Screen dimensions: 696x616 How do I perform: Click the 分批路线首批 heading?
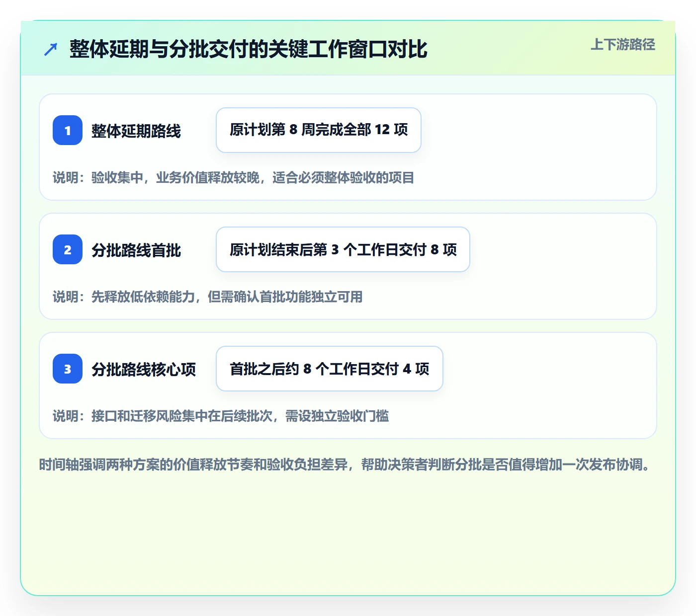[136, 250]
